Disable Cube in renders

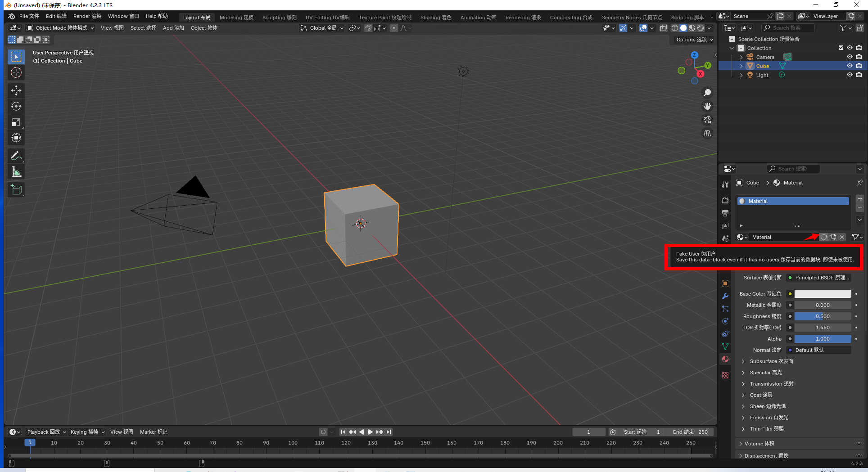[x=859, y=66]
